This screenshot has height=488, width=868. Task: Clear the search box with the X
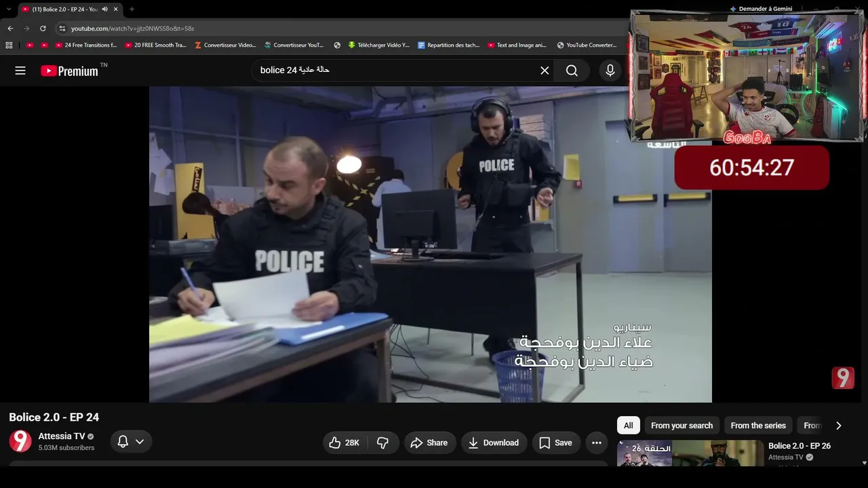click(545, 70)
